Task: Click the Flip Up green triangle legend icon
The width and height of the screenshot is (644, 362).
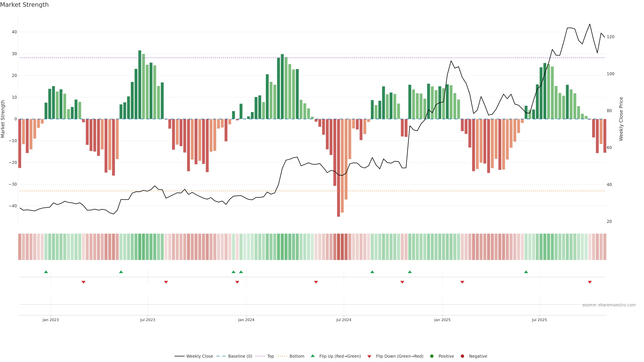Action: click(x=312, y=356)
